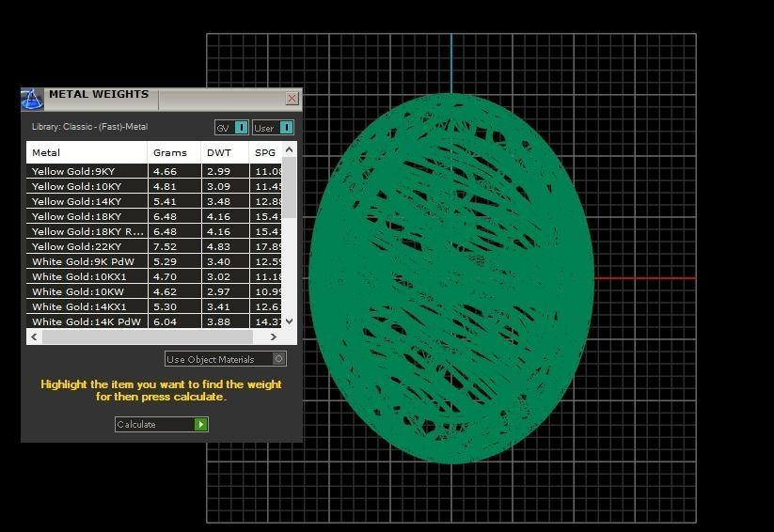Select the Yellow Gold:18KY R... row

154,231
